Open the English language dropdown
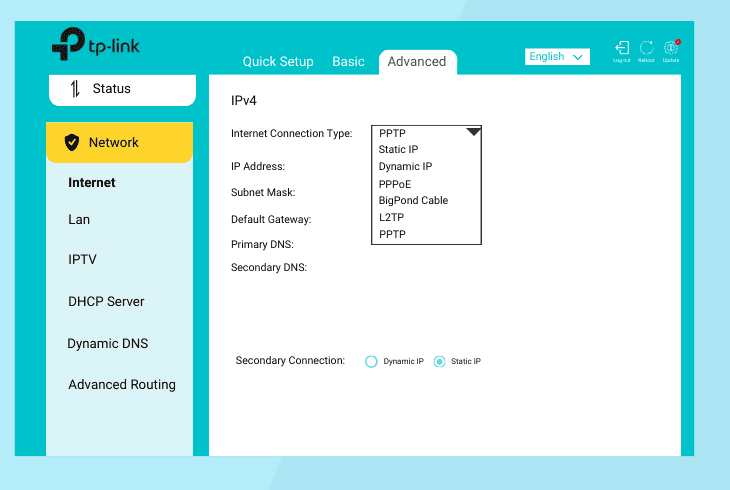The height and width of the screenshot is (490, 730). (557, 57)
